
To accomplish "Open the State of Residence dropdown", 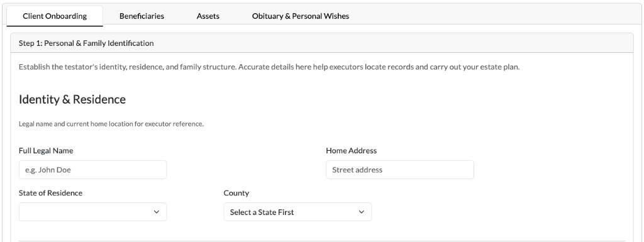I will [x=93, y=212].
